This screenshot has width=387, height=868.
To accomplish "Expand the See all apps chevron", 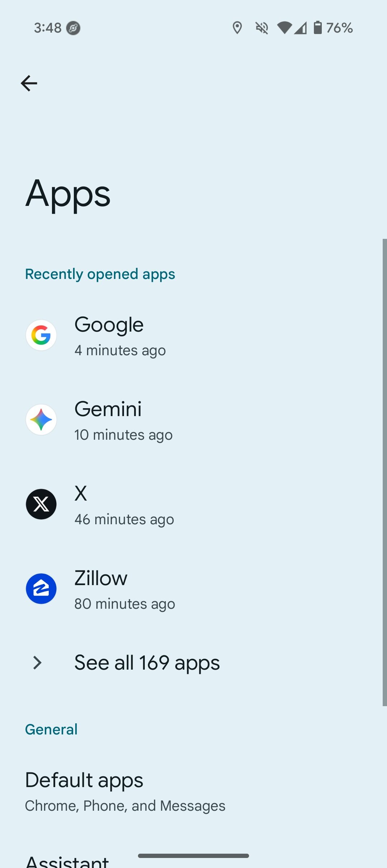I will pyautogui.click(x=37, y=663).
